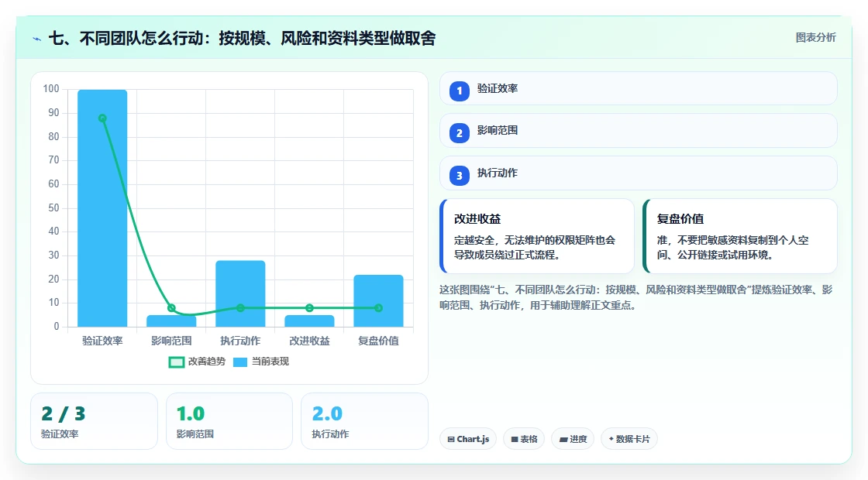This screenshot has height=480, width=868.
Task: Click the x-axis label 验证效率
Action: (102, 341)
